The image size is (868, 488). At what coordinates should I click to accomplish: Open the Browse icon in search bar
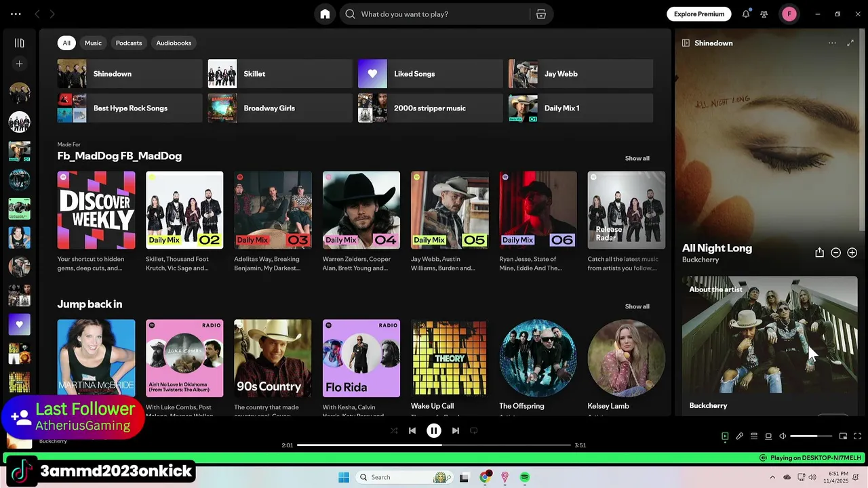541,14
